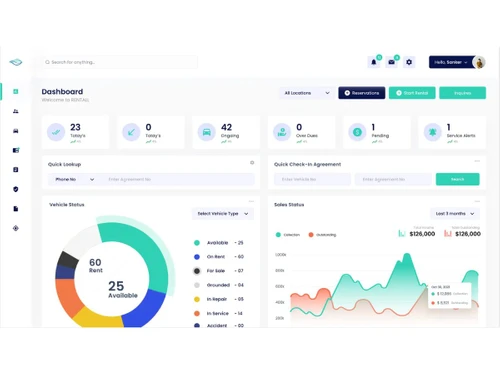Open Quick Lookup settings gear icon
This screenshot has height=375, width=500.
252,163
